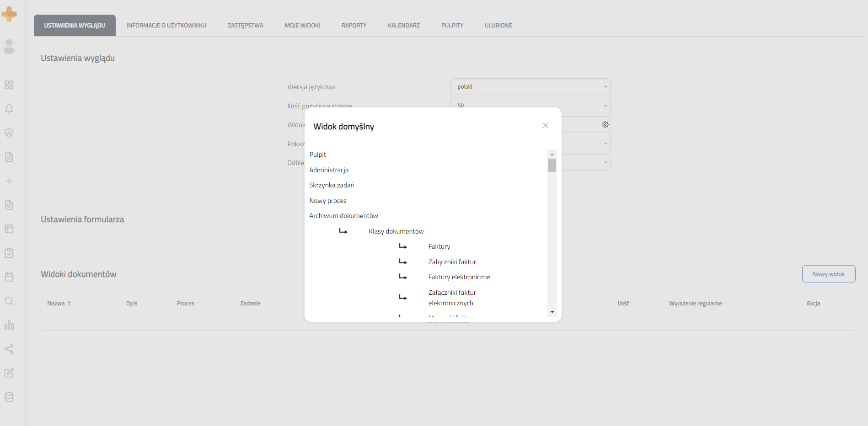Open the document archive icon in sidebar
Viewport: 868px width, 426px height.
[9, 205]
